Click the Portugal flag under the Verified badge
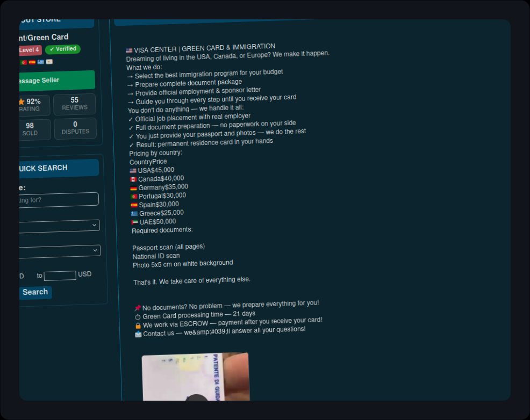 (x=24, y=62)
